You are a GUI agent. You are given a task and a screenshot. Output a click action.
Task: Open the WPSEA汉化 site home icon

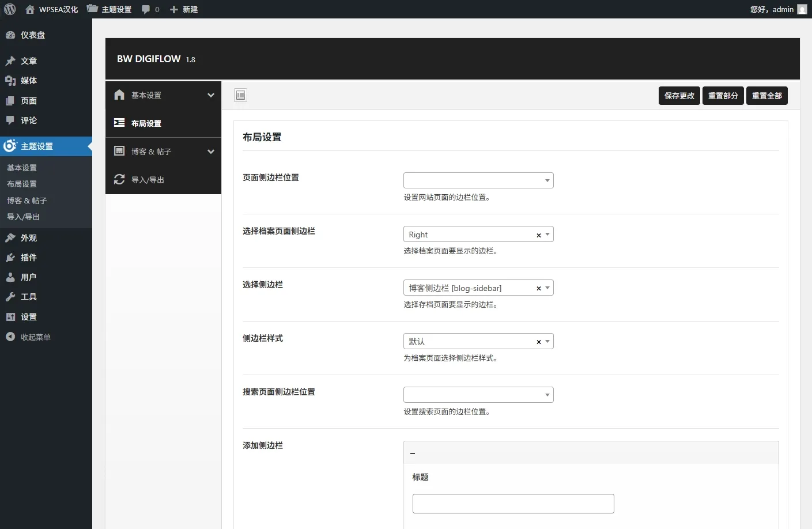click(30, 9)
